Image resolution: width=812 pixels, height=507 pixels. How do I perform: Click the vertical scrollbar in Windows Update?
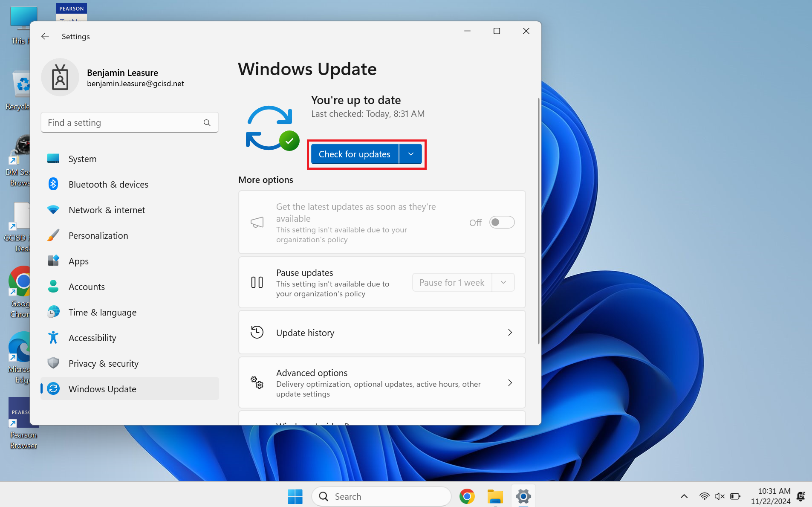[538, 222]
